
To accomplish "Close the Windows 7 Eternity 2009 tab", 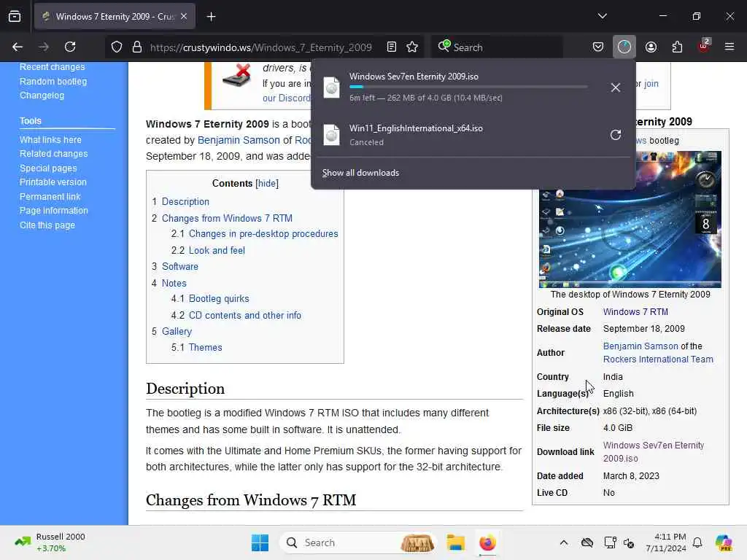I will click(184, 17).
